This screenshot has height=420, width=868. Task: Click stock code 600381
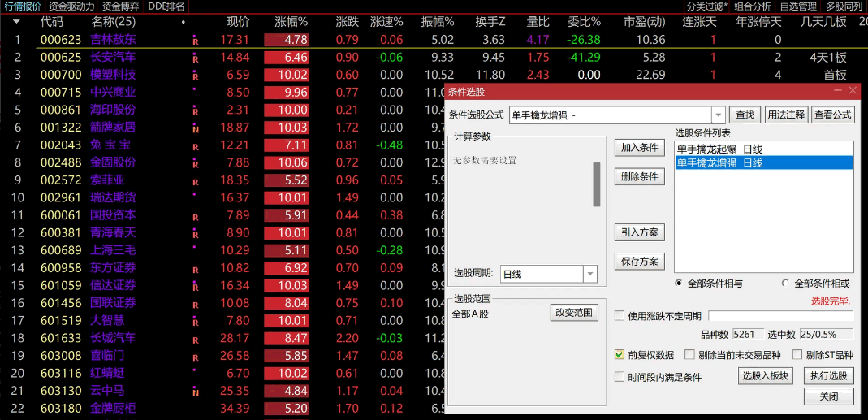61,232
